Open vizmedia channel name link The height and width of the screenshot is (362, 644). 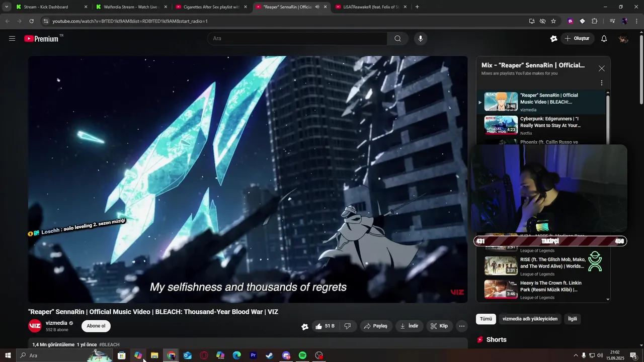point(56,323)
